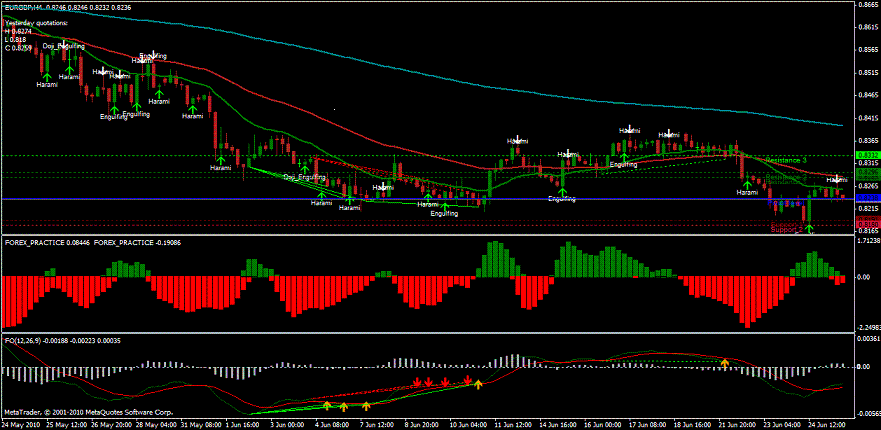Click the leftmost orange up arrow in FO panel

pos(327,406)
